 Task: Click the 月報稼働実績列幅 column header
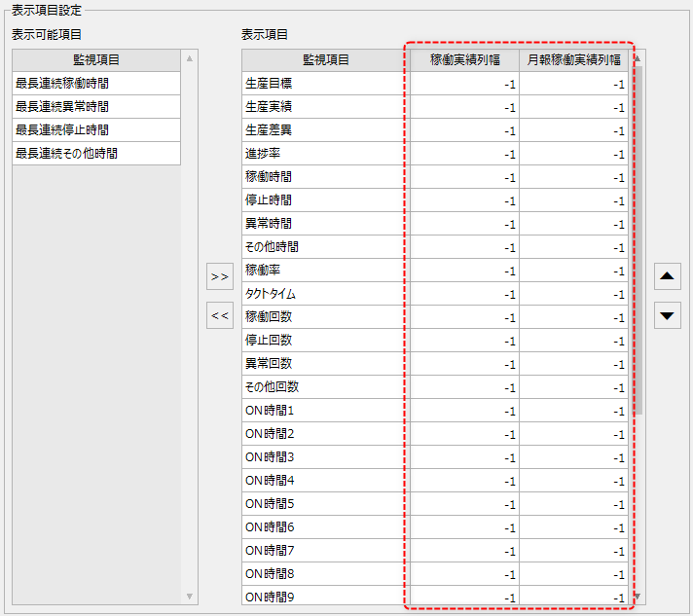coord(573,60)
